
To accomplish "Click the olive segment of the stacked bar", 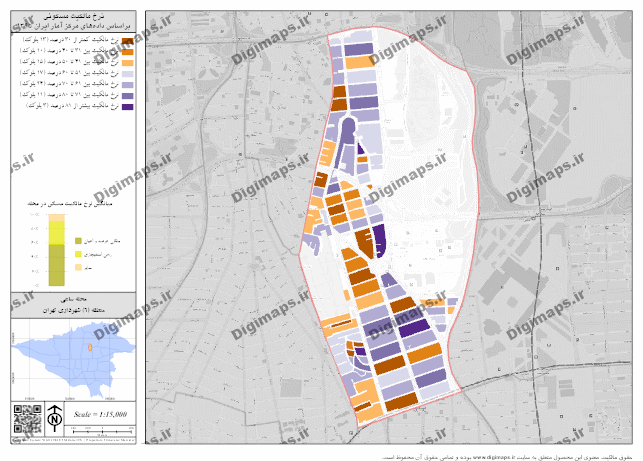I will pyautogui.click(x=57, y=265).
